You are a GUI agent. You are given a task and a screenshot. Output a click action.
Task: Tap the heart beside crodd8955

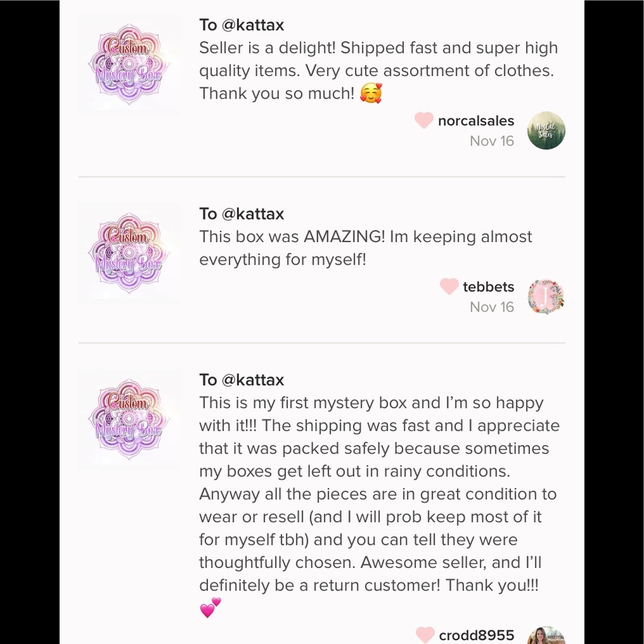pos(425,635)
